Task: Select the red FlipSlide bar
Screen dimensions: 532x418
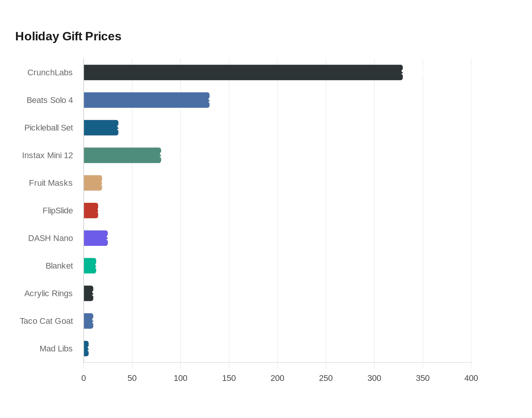Action: pos(91,211)
